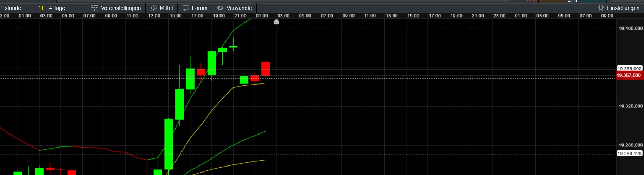Screen dimensions: 644x175
Task: Click the 19.269,129 price level label
Action: tap(630, 154)
